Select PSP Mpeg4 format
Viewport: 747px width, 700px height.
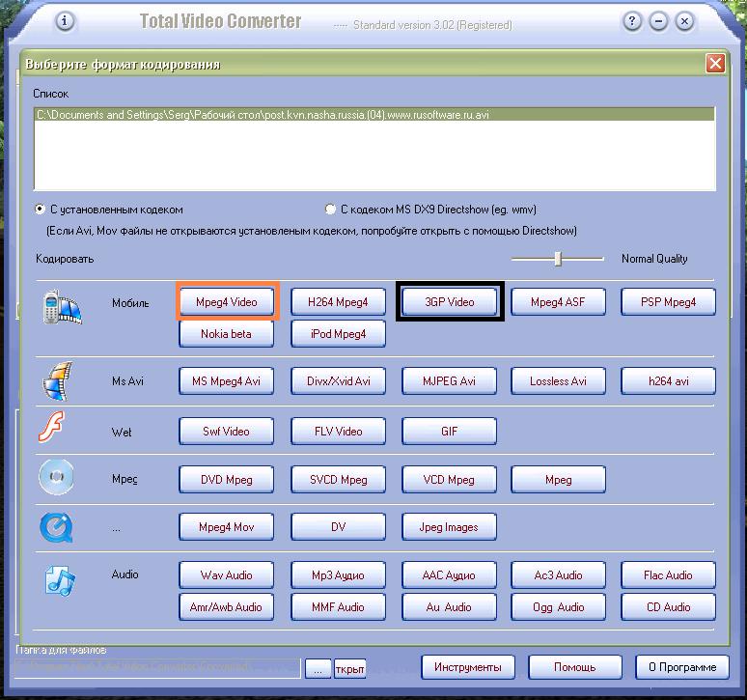[668, 301]
